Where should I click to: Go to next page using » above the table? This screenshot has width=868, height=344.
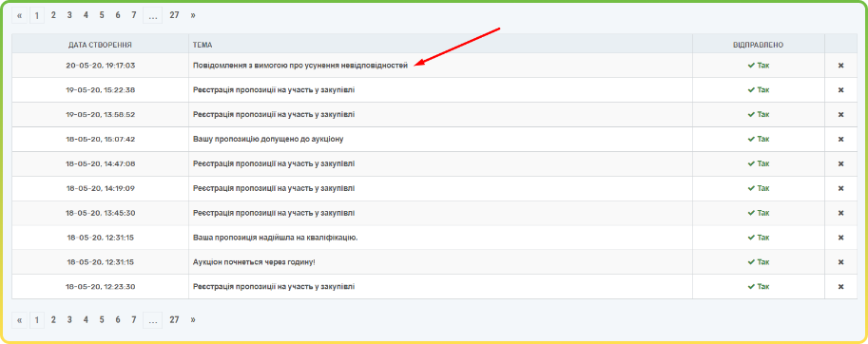(x=193, y=15)
